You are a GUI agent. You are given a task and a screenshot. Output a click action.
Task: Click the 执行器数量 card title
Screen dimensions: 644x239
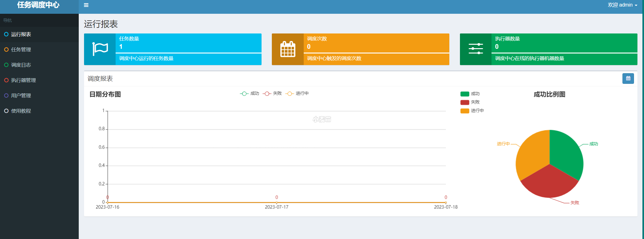[x=507, y=39]
